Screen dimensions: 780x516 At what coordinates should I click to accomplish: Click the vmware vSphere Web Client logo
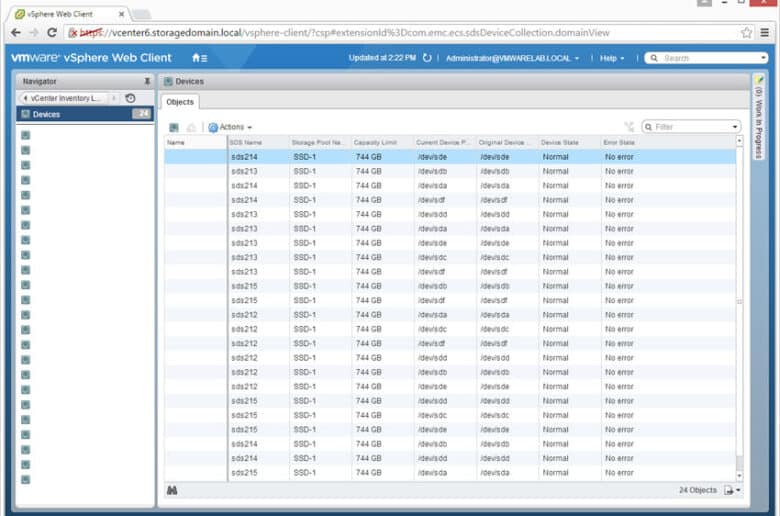point(91,58)
